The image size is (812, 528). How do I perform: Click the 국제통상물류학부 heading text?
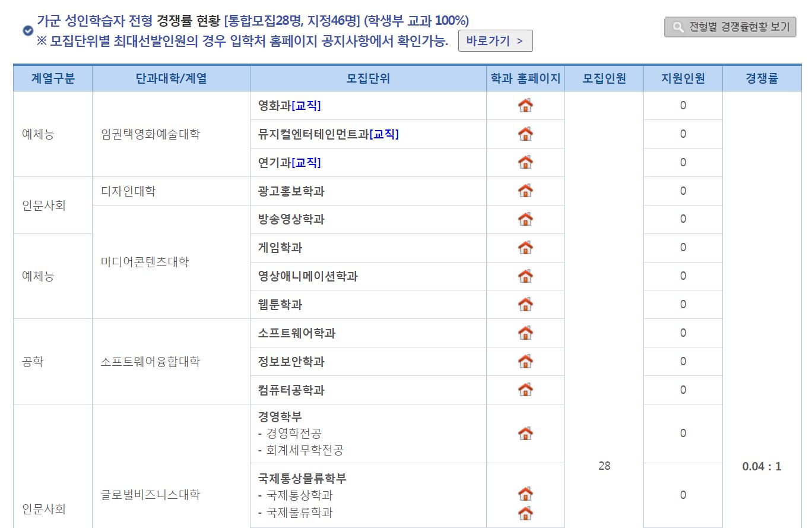pos(302,478)
